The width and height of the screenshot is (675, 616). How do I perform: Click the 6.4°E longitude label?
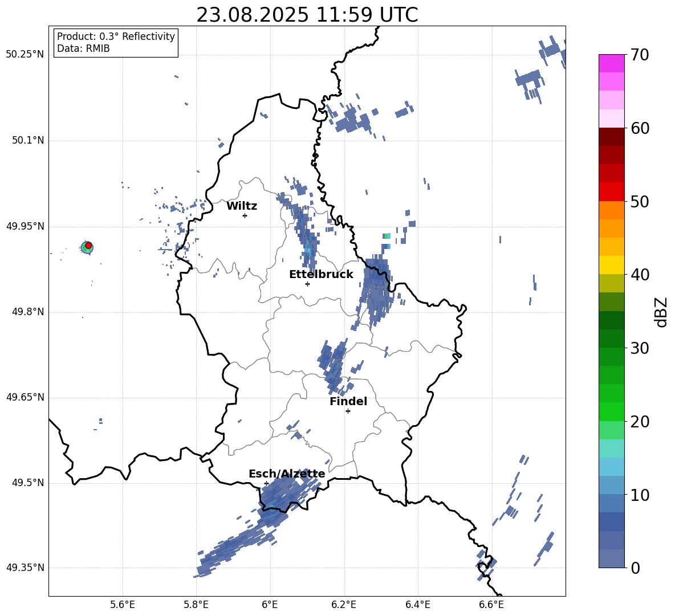(417, 605)
